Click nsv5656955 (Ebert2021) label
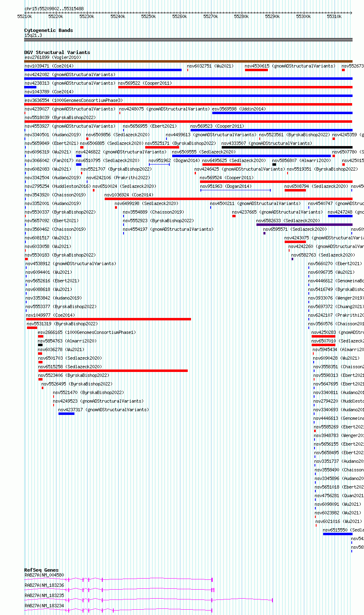This screenshot has width=364, height=615. [x=150, y=126]
